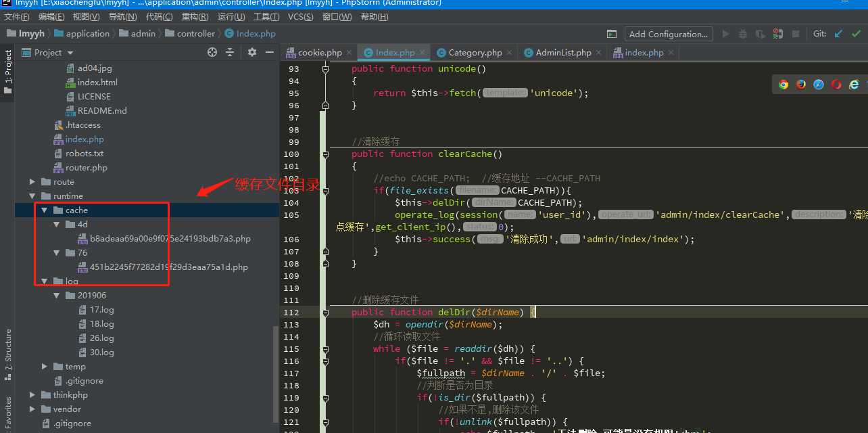The image size is (868, 433).
Task: Click the Locate/Scroll from Source target icon
Action: point(212,52)
